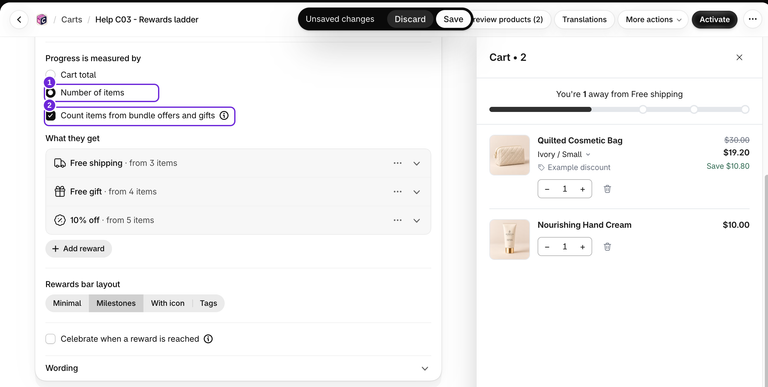Expand the Free shipping reward row
This screenshot has width=768, height=387.
417,163
